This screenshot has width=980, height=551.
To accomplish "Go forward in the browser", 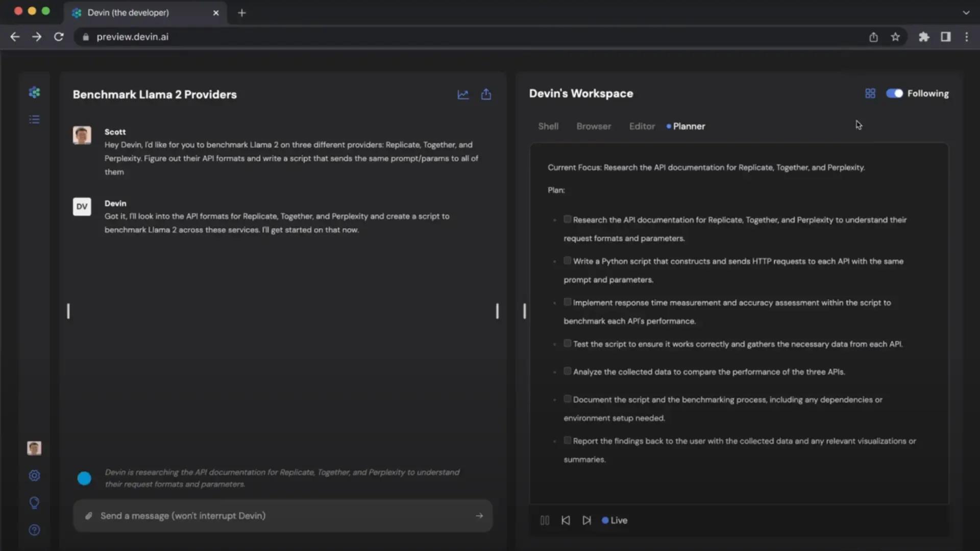I will coord(37,37).
